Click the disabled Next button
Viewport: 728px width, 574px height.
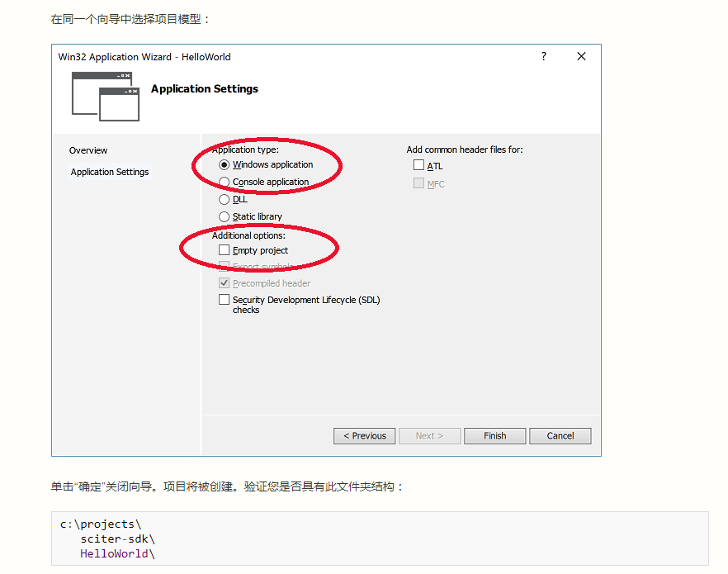click(x=429, y=435)
